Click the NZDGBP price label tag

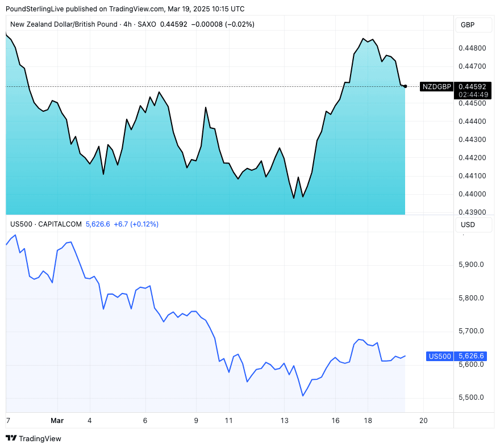(x=436, y=86)
